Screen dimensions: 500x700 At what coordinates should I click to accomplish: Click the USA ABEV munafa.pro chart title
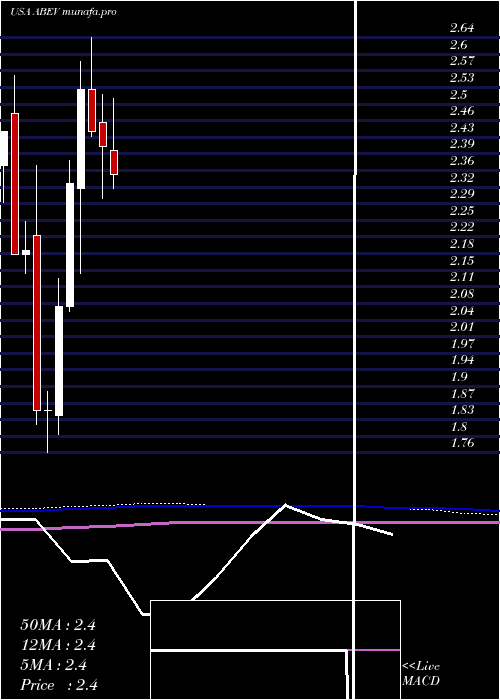63,12
